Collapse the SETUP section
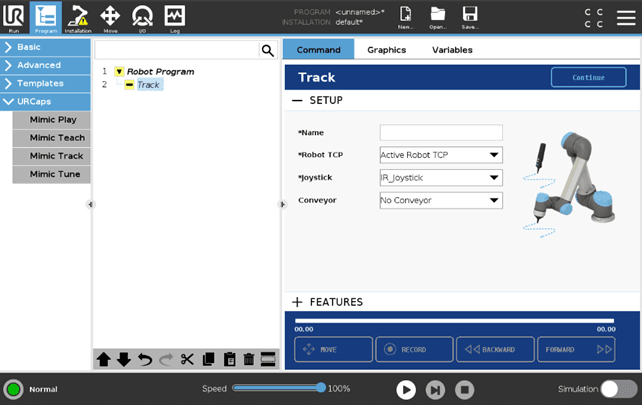Image resolution: width=642 pixels, height=405 pixels. click(x=297, y=100)
